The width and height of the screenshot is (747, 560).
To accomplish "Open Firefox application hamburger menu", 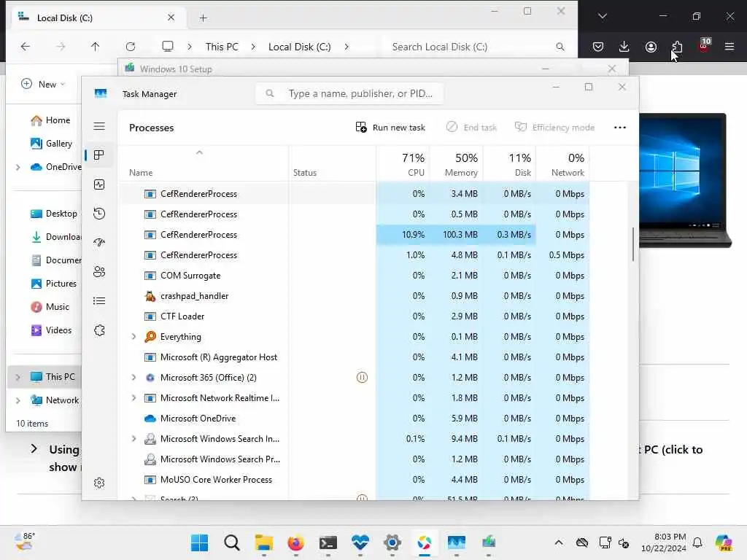I will pos(729,47).
